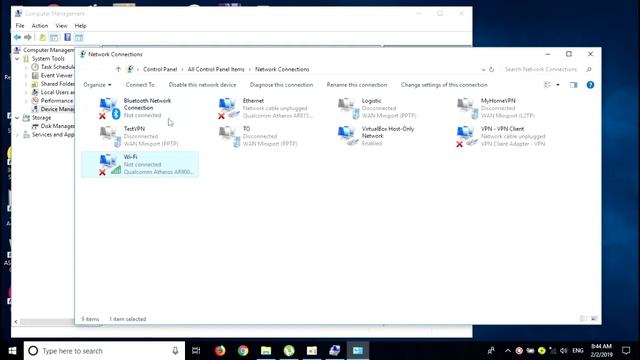Switch to large icons view button in status bar
Image resolution: width=640 pixels, height=360 pixels.
594,319
